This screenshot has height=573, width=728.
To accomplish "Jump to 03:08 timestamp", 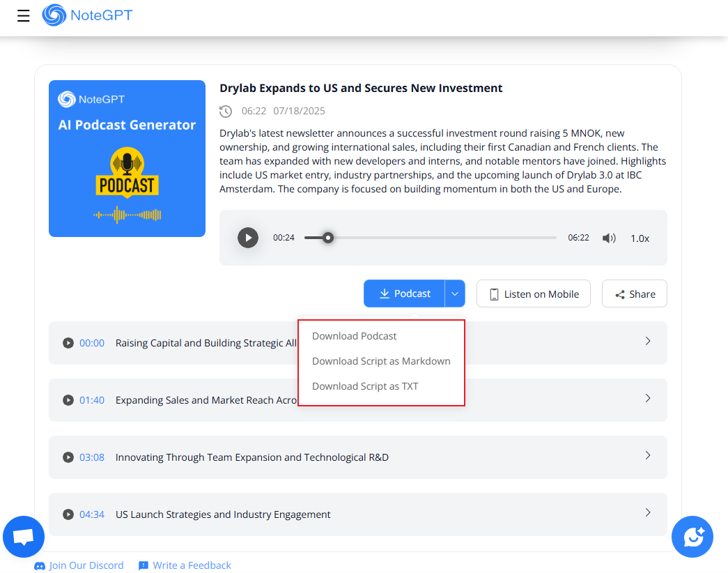I will click(92, 457).
